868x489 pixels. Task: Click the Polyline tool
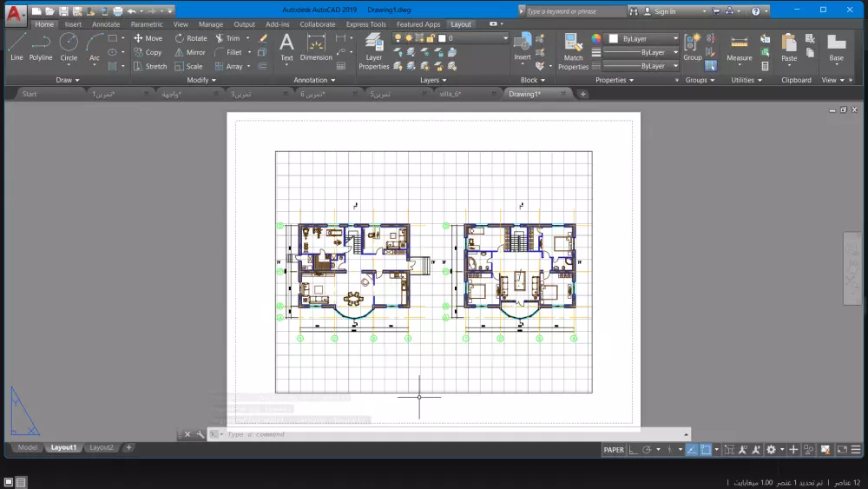coord(41,46)
